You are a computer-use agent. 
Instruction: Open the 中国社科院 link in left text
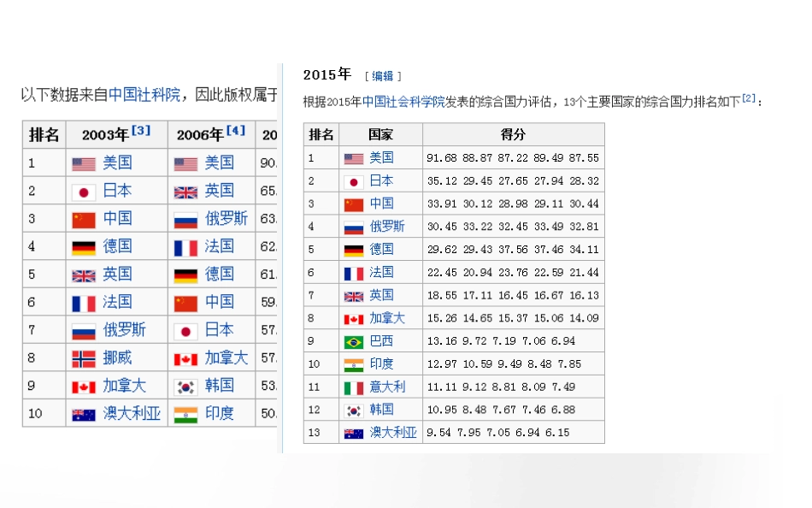point(144,94)
